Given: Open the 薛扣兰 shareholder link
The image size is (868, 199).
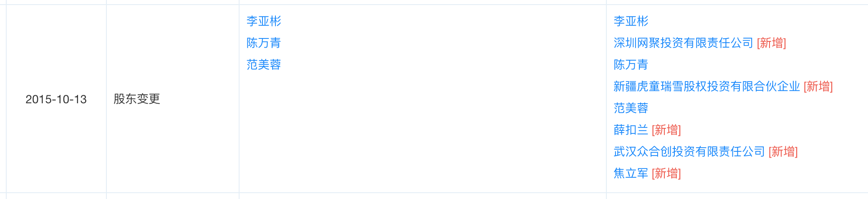Looking at the screenshot, I should click(631, 130).
